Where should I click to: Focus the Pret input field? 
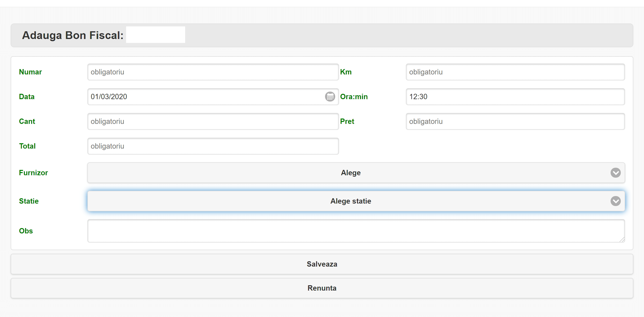click(515, 121)
